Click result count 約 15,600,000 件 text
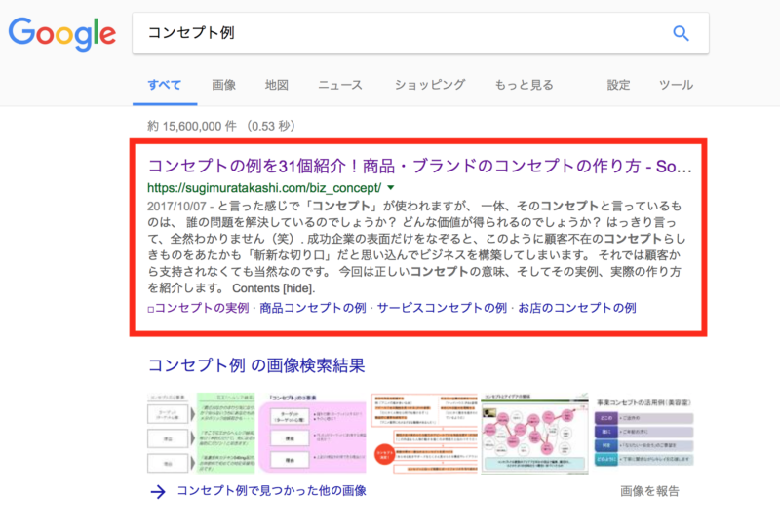 [192, 126]
